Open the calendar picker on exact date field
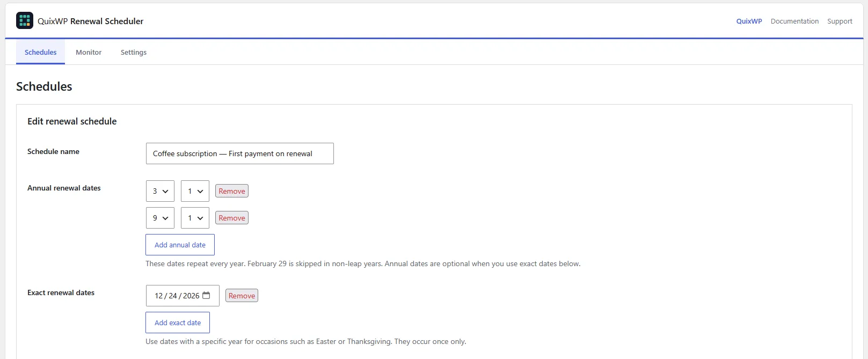Screen dimensions: 868x359 point(206,295)
